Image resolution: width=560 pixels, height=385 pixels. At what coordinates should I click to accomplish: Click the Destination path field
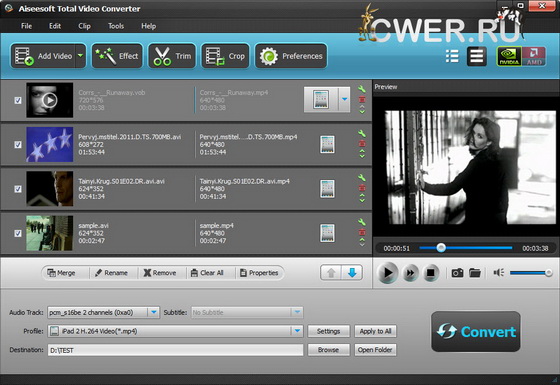tap(175, 350)
